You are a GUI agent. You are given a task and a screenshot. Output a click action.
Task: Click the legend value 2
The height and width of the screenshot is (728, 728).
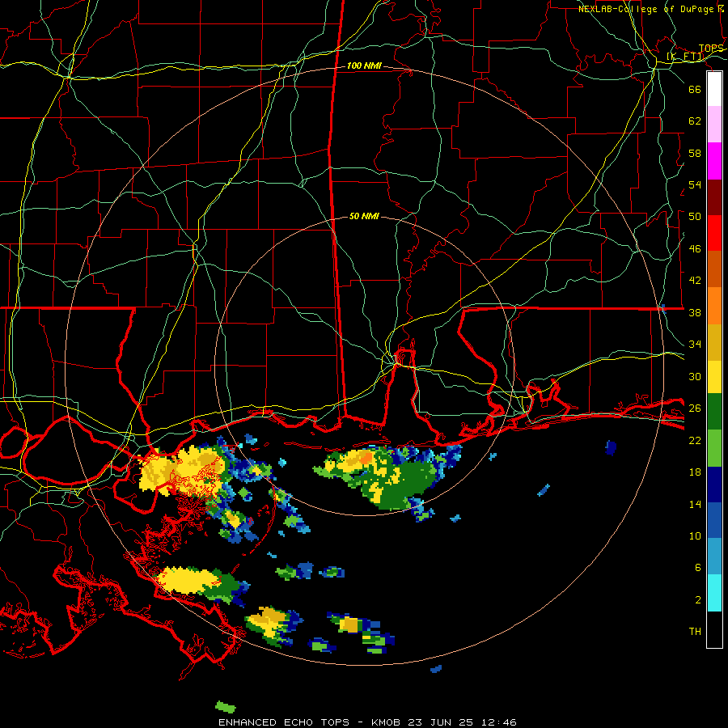pyautogui.click(x=698, y=600)
